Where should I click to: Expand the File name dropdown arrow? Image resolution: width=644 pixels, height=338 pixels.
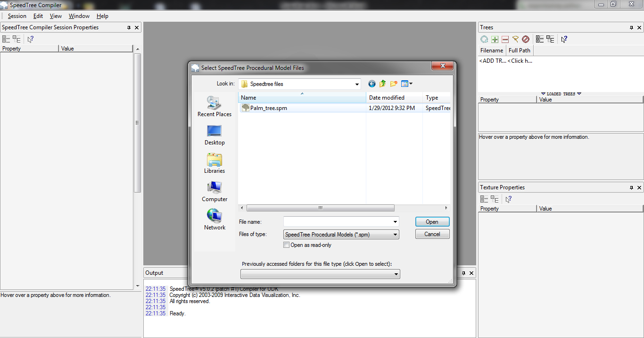[395, 222]
